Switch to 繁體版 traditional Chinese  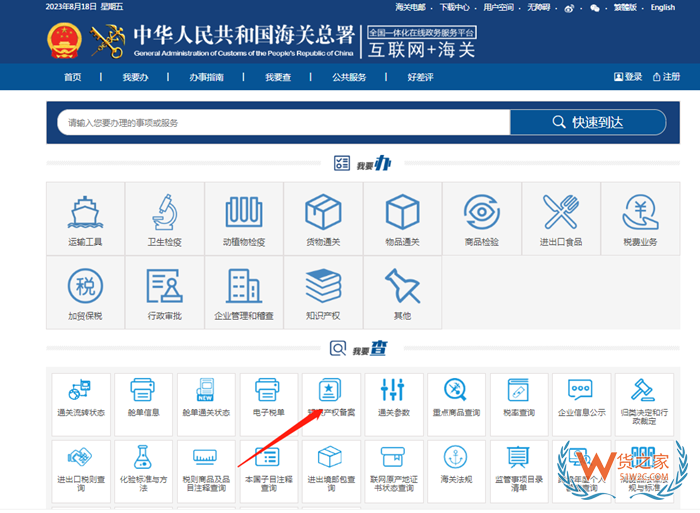click(x=625, y=8)
